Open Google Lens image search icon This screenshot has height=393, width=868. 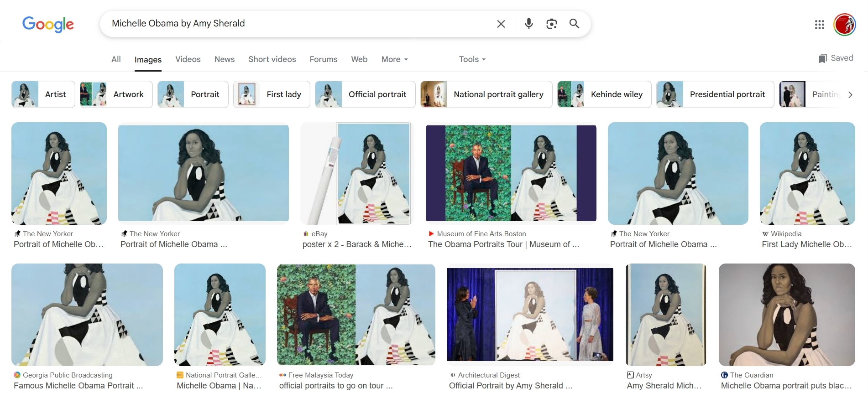551,24
